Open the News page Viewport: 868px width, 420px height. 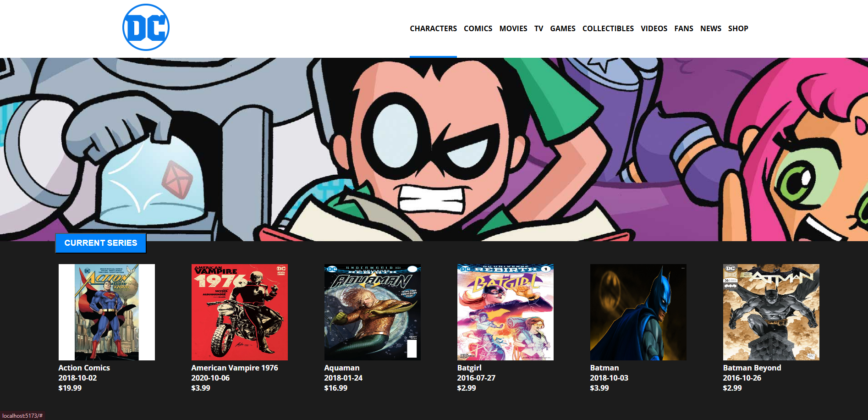pos(711,28)
